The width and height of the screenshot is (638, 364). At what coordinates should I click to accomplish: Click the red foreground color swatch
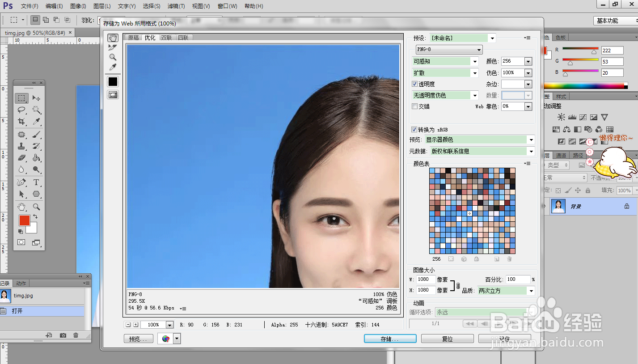24,220
